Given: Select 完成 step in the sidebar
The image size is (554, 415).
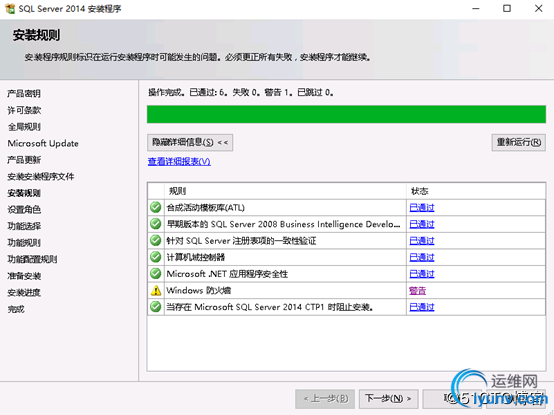Looking at the screenshot, I should click(16, 309).
